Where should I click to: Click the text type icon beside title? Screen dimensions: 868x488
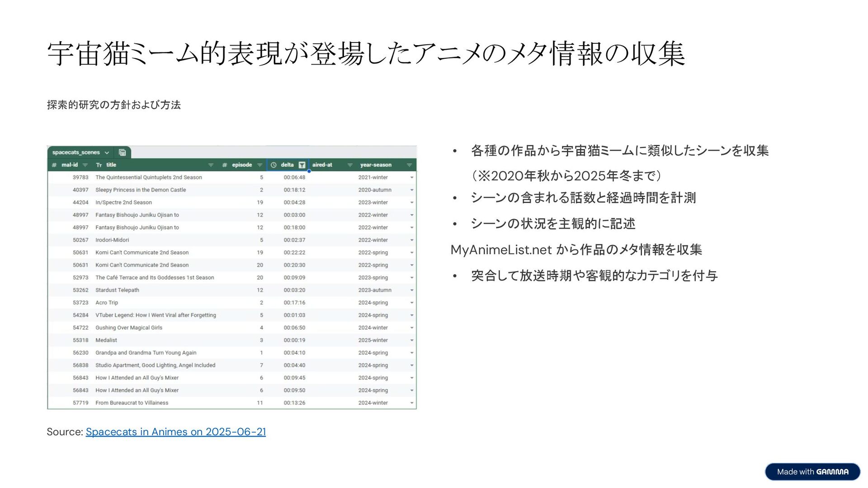(99, 165)
